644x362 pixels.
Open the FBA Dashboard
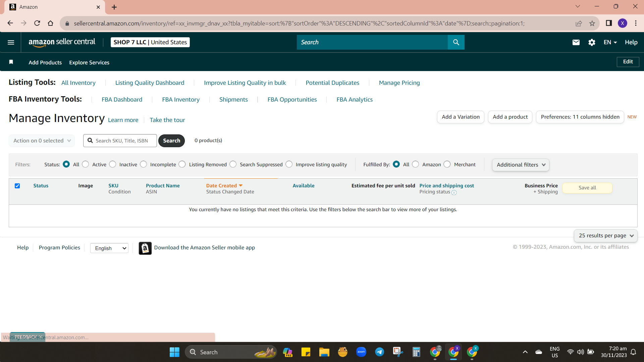[122, 100]
